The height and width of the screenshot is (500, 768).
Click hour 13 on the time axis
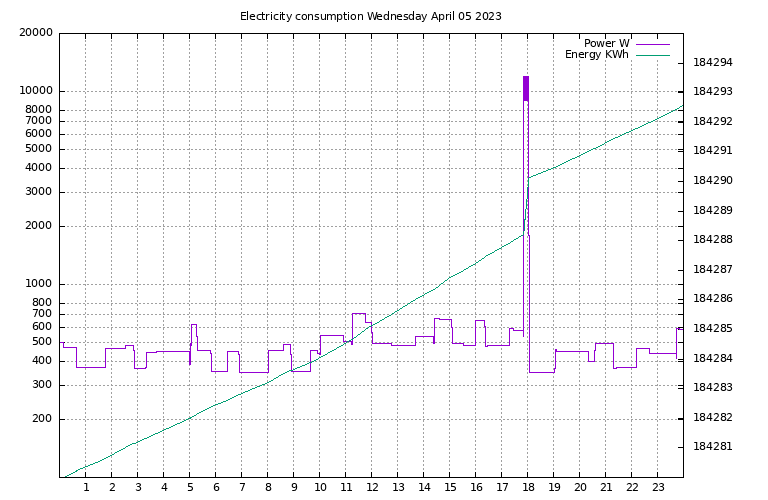(x=398, y=487)
